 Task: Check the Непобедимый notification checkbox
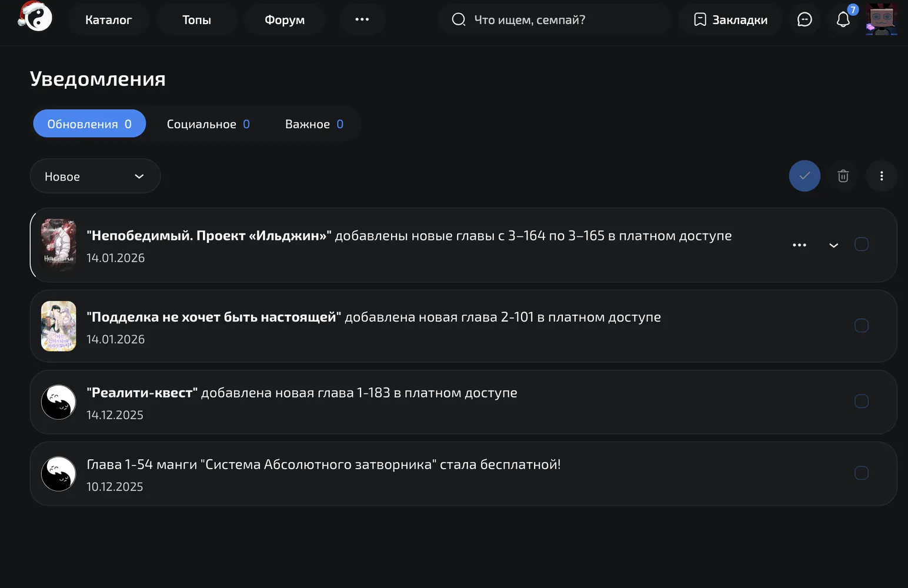862,244
